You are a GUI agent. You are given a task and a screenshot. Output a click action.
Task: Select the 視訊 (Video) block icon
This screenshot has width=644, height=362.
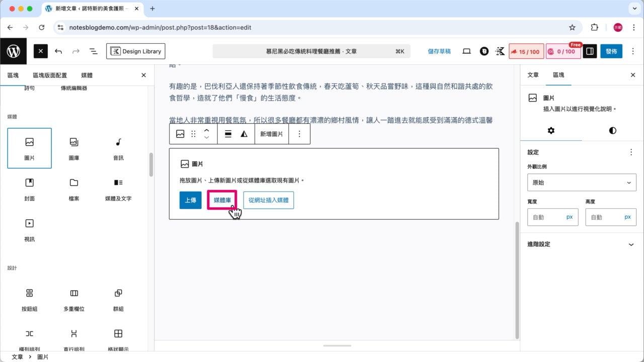[x=29, y=229]
